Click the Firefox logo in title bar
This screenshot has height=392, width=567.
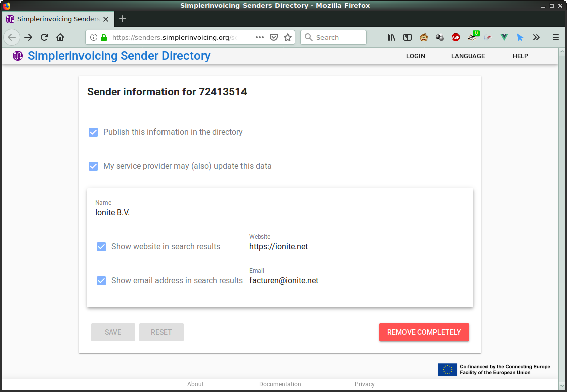[x=6, y=5]
